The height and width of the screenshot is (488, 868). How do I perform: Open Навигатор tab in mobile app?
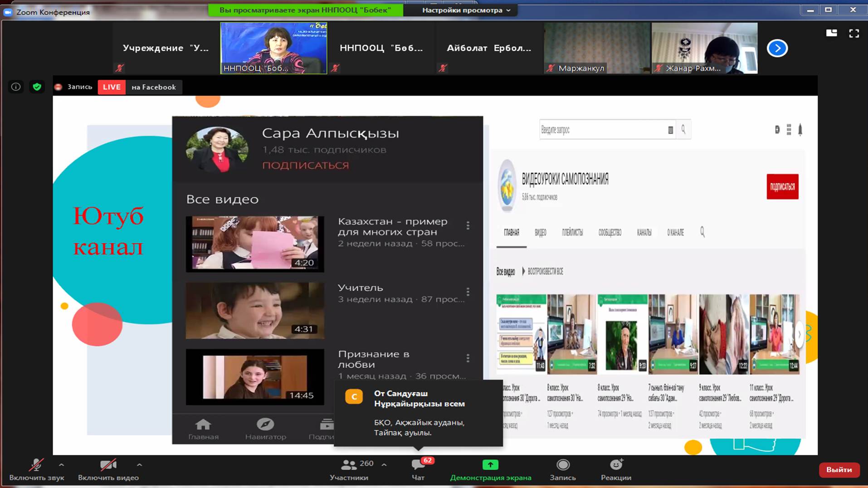click(265, 429)
